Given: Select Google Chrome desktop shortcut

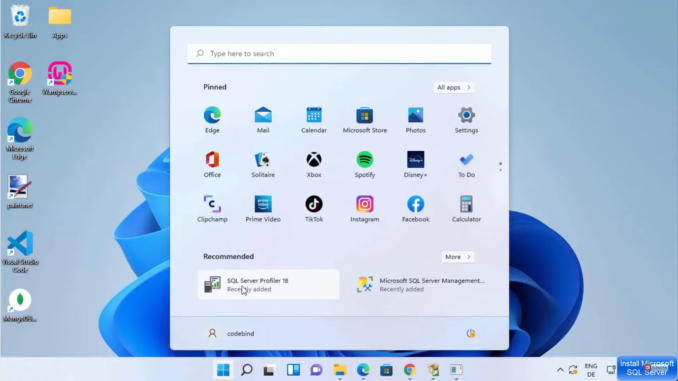Looking at the screenshot, I should [20, 82].
